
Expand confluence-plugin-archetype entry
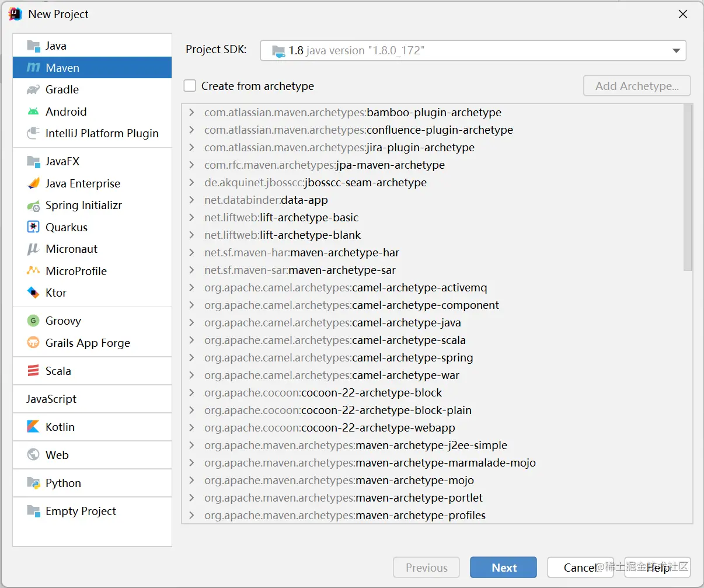(x=191, y=130)
